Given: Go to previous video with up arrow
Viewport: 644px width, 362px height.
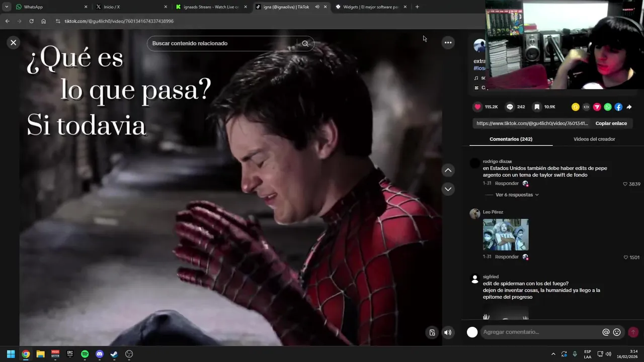Looking at the screenshot, I should click(x=448, y=170).
